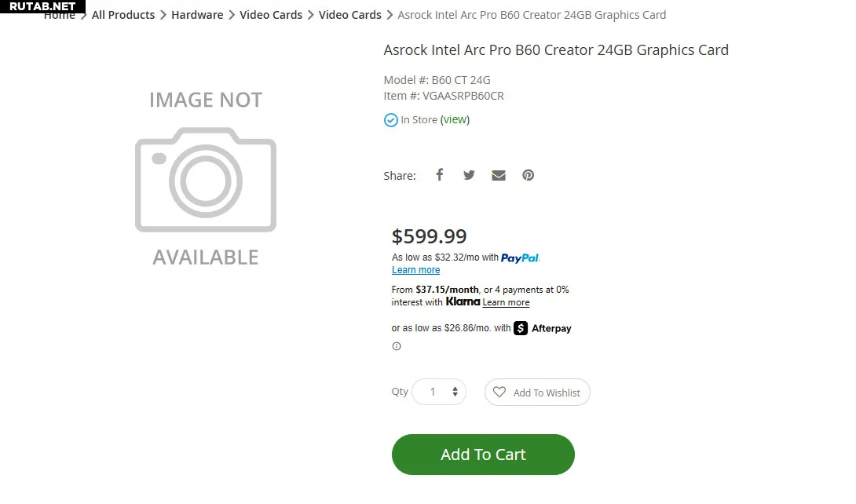Click the Image Not Available placeholder thumbnail
Screen dimensions: 856x504
point(206,178)
